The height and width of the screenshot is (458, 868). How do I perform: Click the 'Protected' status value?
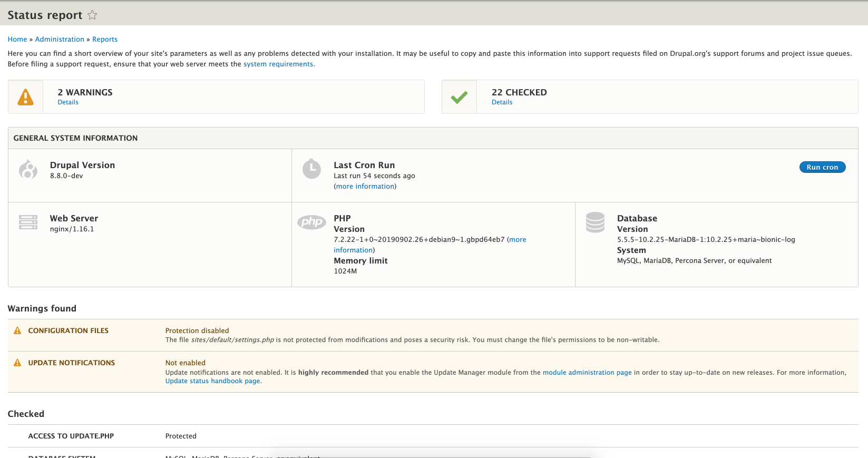pos(181,436)
